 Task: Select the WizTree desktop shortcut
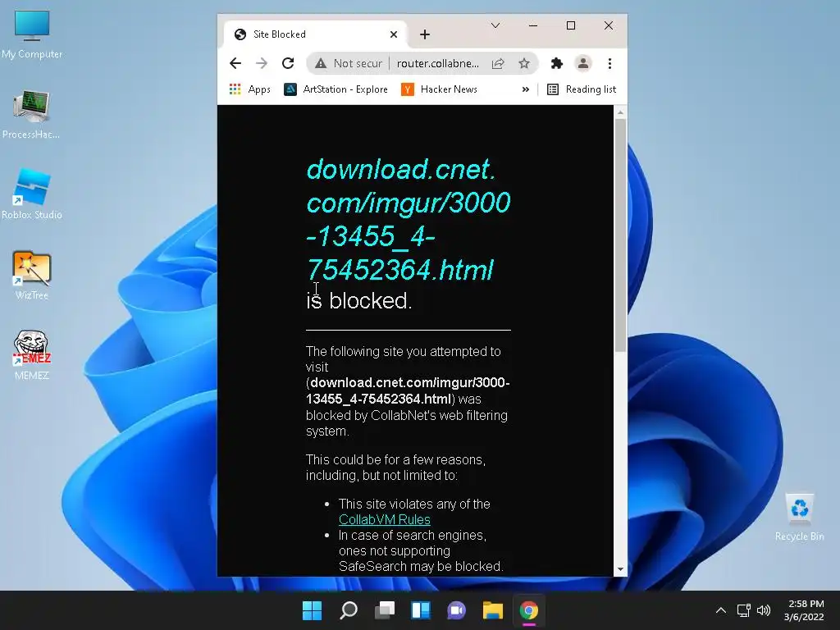point(32,275)
